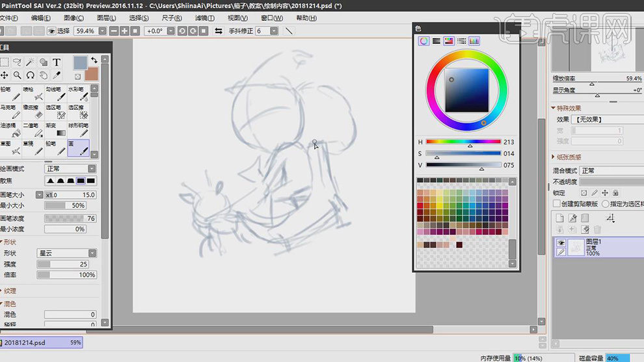Toggle HSV slider display in color panel

click(x=449, y=41)
